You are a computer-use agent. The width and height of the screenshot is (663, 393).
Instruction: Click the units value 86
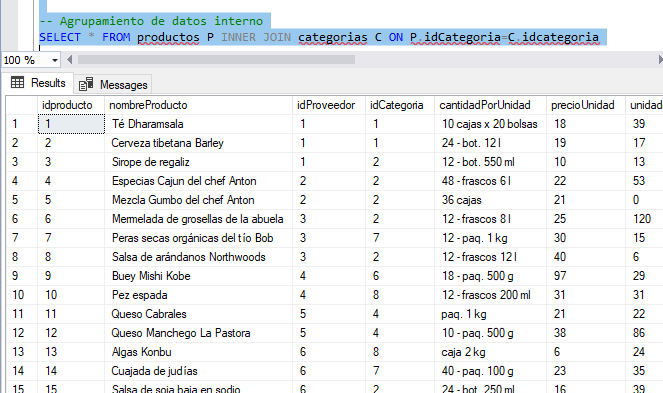[644, 333]
